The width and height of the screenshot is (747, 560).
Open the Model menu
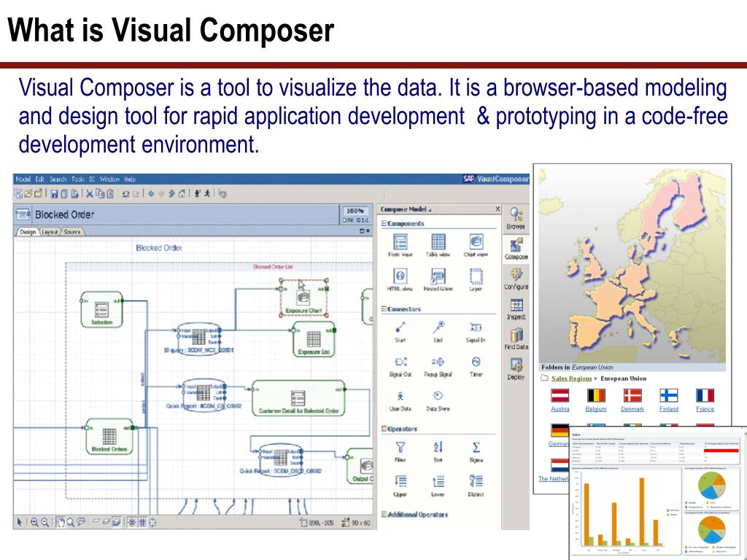click(x=23, y=179)
